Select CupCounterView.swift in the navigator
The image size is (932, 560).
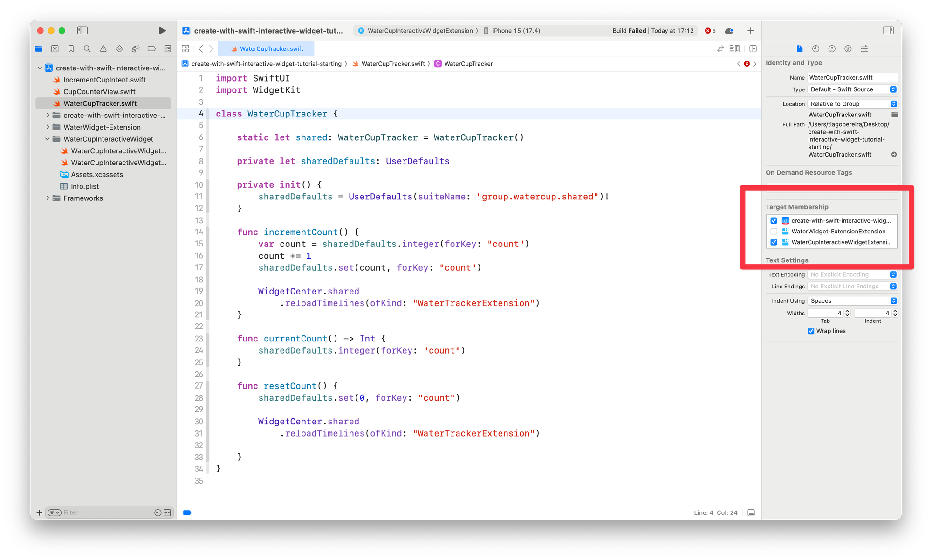click(99, 92)
